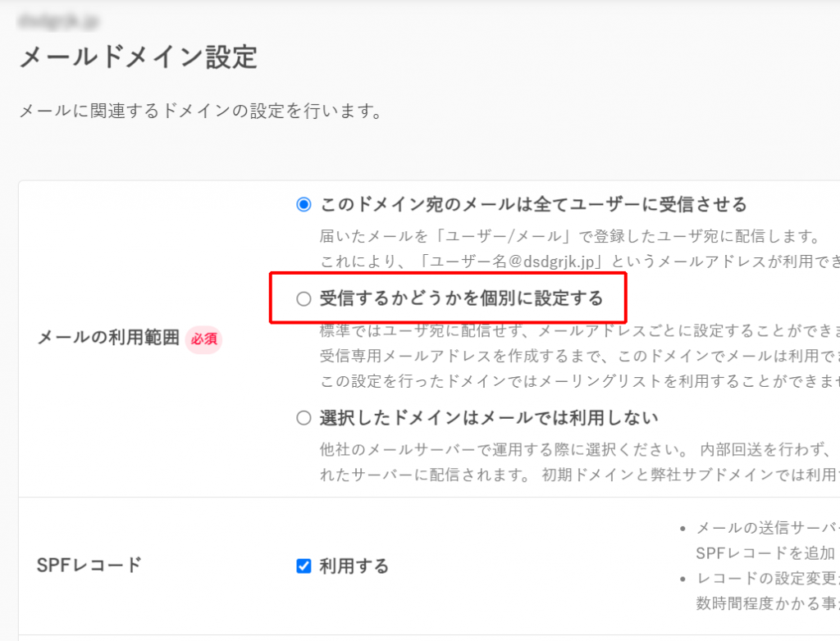Click the selected radio indicator for mail reception
The height and width of the screenshot is (641, 840).
click(x=304, y=204)
